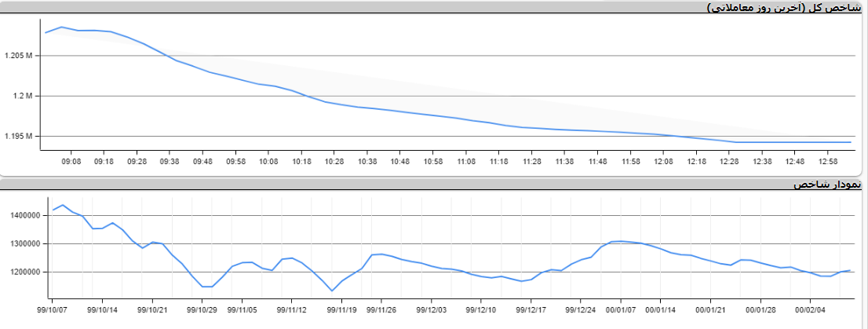Image resolution: width=868 pixels, height=329 pixels.
Task: Select the 1300000 y-axis value
Action: pos(24,243)
